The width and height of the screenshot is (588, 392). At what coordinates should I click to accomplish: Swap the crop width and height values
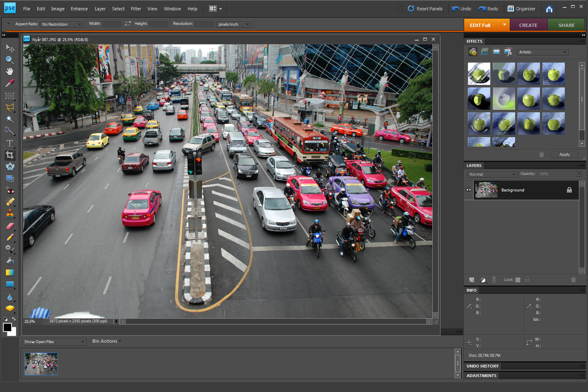(x=128, y=24)
